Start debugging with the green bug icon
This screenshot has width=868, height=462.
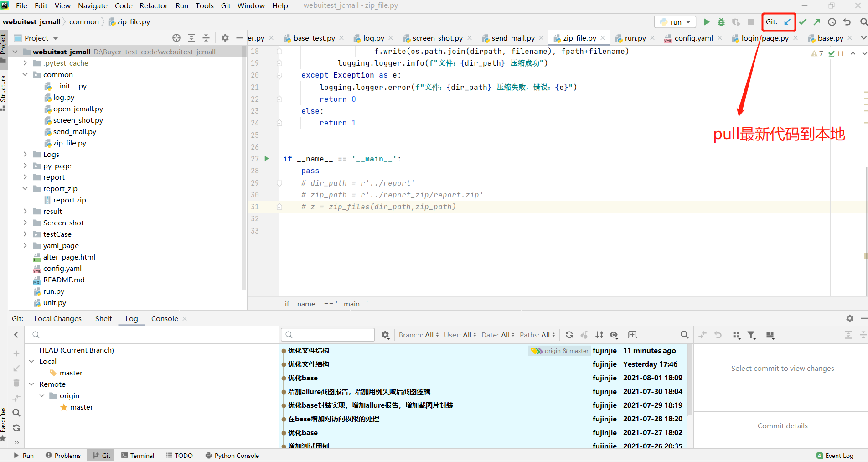pos(721,22)
